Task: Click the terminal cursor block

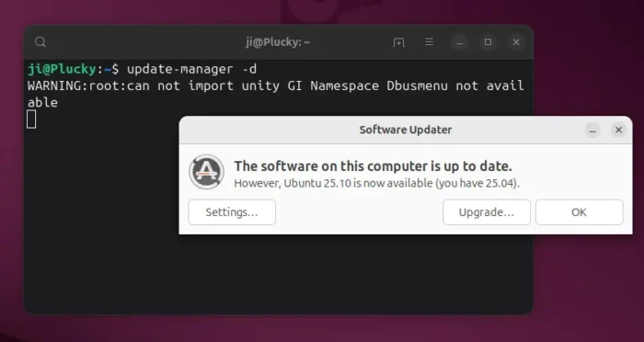Action: click(31, 120)
